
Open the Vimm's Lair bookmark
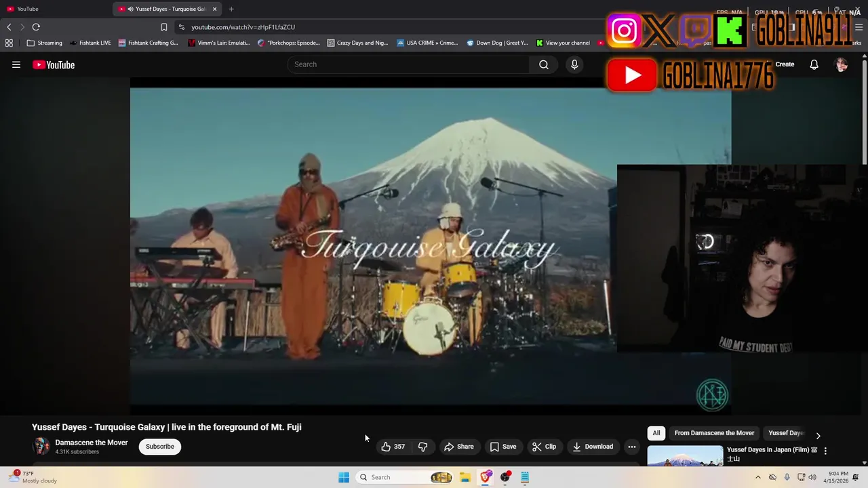point(218,43)
